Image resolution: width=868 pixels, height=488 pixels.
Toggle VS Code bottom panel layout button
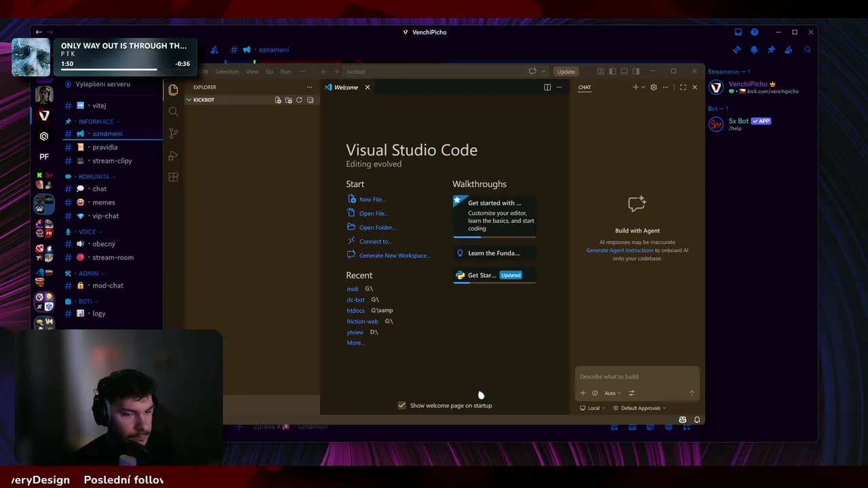[x=624, y=71]
